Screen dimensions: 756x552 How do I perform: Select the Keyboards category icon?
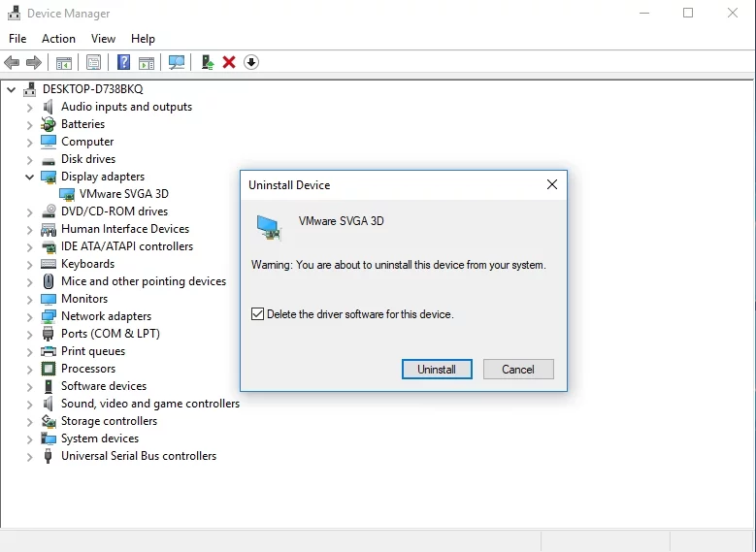coord(49,264)
